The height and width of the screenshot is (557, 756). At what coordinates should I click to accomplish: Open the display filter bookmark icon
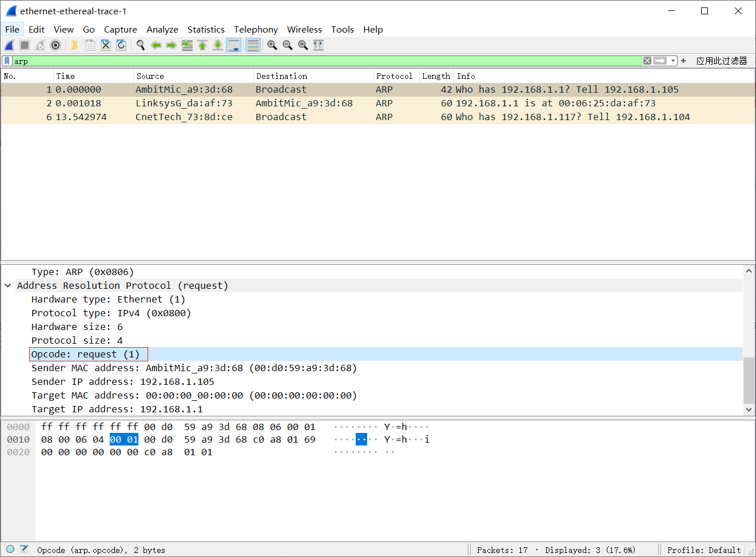[7, 61]
